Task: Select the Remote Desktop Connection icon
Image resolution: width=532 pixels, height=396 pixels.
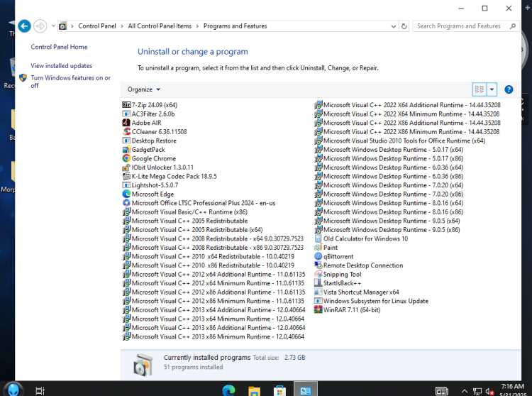Action: point(318,265)
